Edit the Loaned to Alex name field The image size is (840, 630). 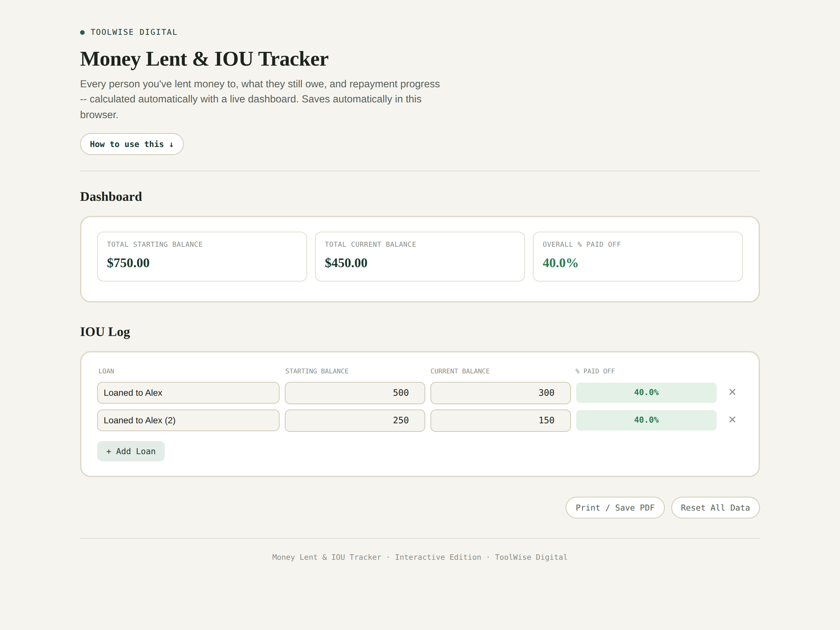(x=188, y=393)
